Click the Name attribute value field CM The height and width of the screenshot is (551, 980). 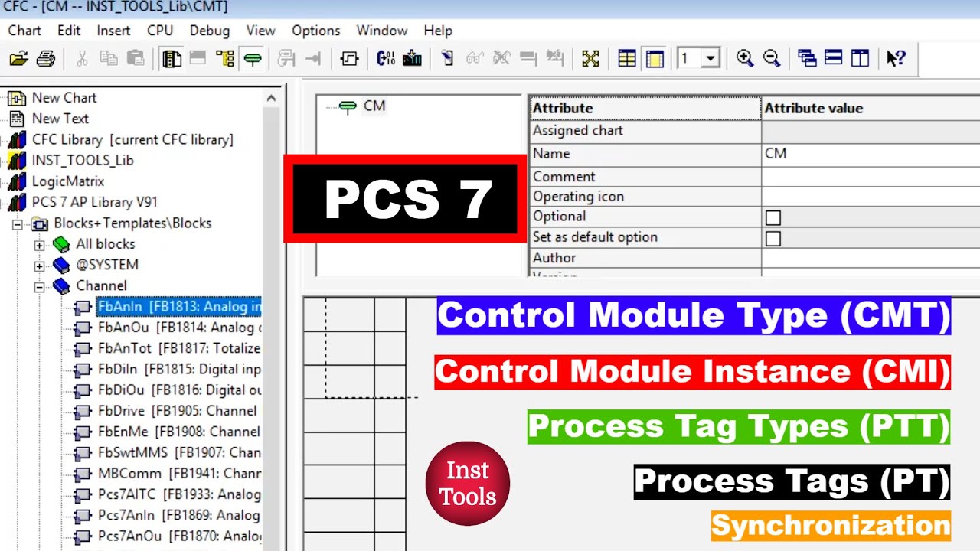click(x=871, y=154)
